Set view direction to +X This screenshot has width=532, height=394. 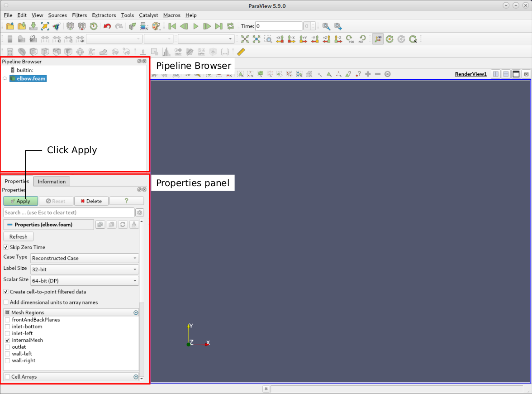click(x=280, y=39)
